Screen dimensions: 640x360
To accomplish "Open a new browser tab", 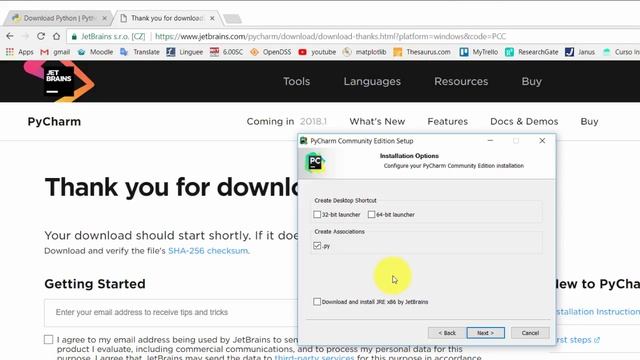I will 233,19.
